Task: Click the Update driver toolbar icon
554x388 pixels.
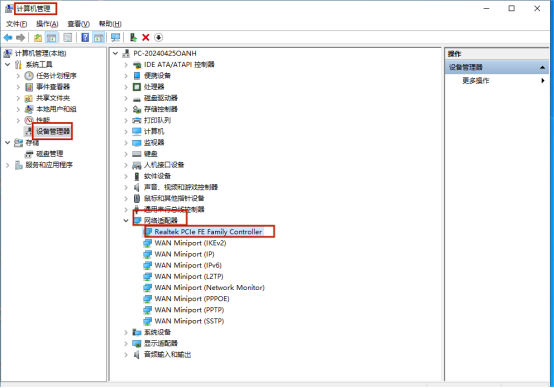Action: 133,37
